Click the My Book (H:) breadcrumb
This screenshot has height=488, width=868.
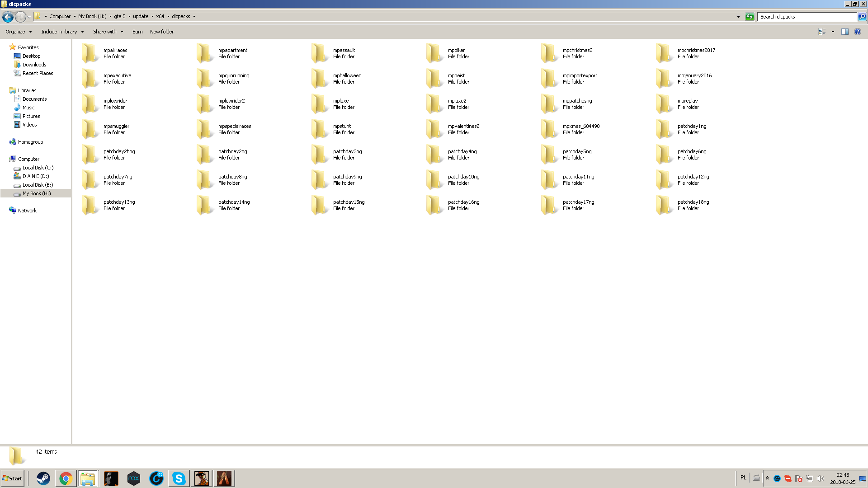[x=92, y=16]
